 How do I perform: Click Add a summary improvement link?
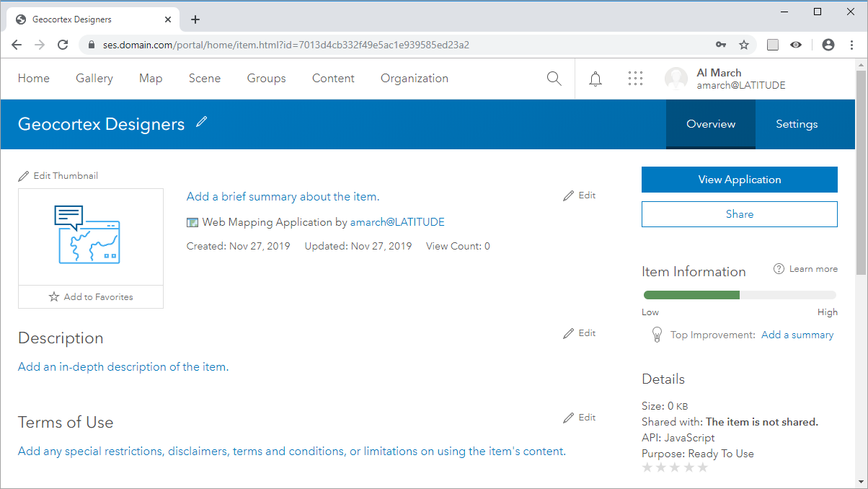[x=797, y=335]
